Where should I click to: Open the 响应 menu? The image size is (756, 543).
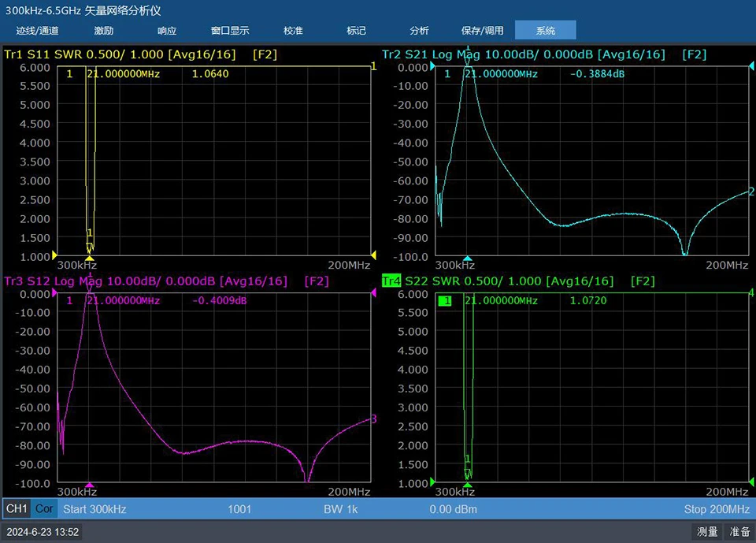click(167, 31)
